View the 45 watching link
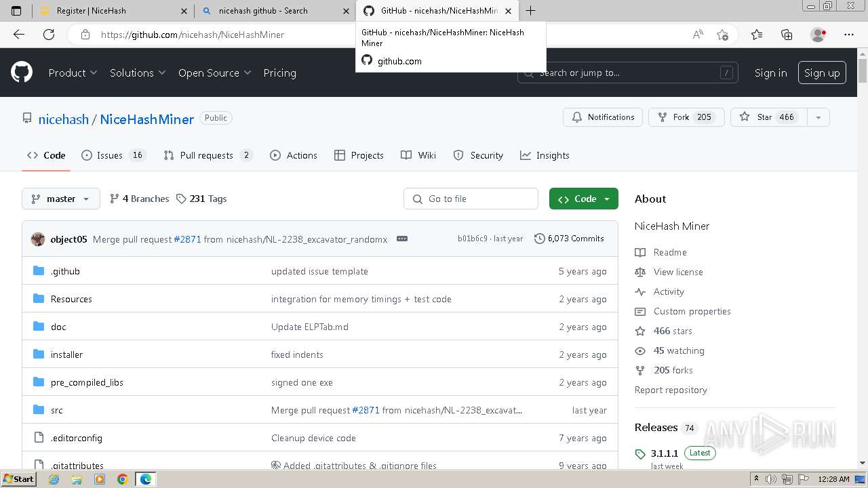868x488 pixels. 669,350
